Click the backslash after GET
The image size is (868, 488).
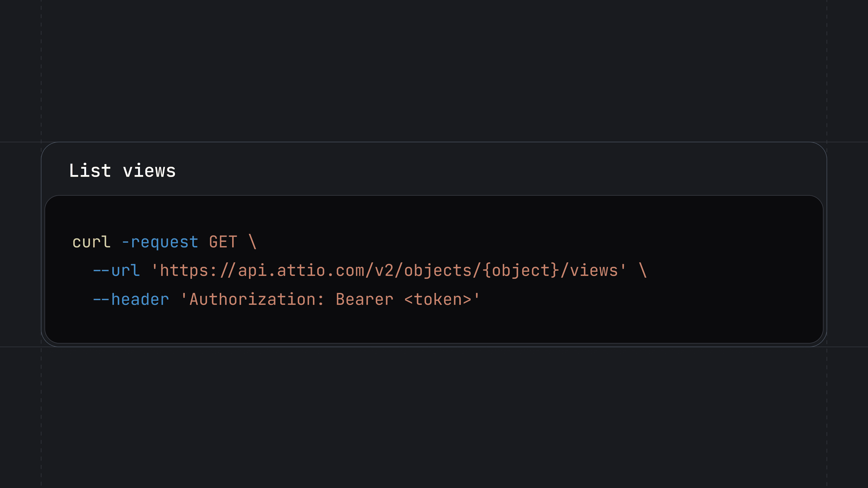[x=253, y=242]
